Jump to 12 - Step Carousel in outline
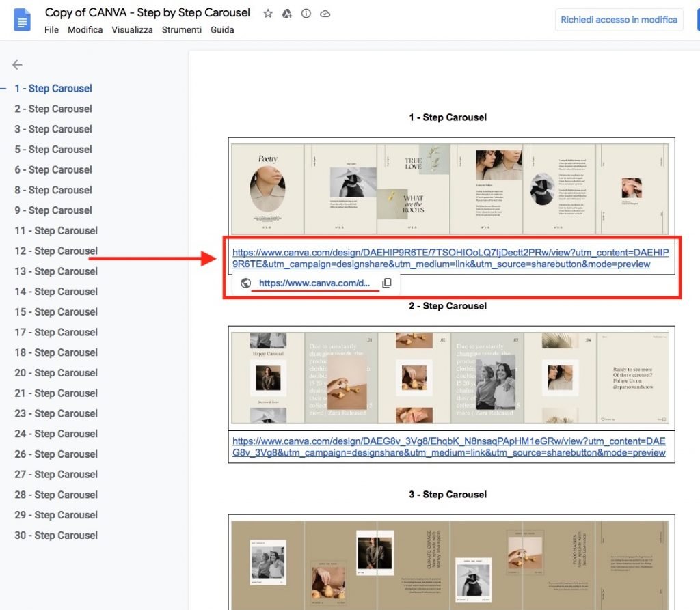This screenshot has width=700, height=610. pos(56,251)
